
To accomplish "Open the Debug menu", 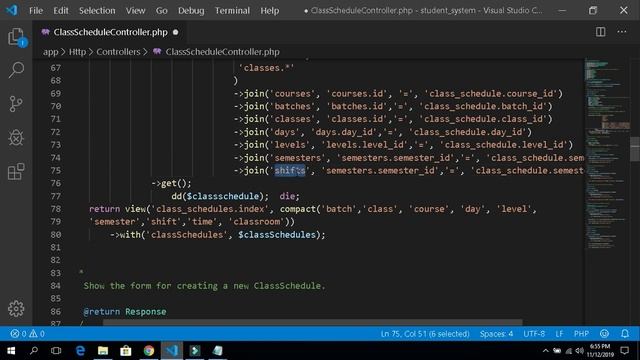I will point(191,11).
